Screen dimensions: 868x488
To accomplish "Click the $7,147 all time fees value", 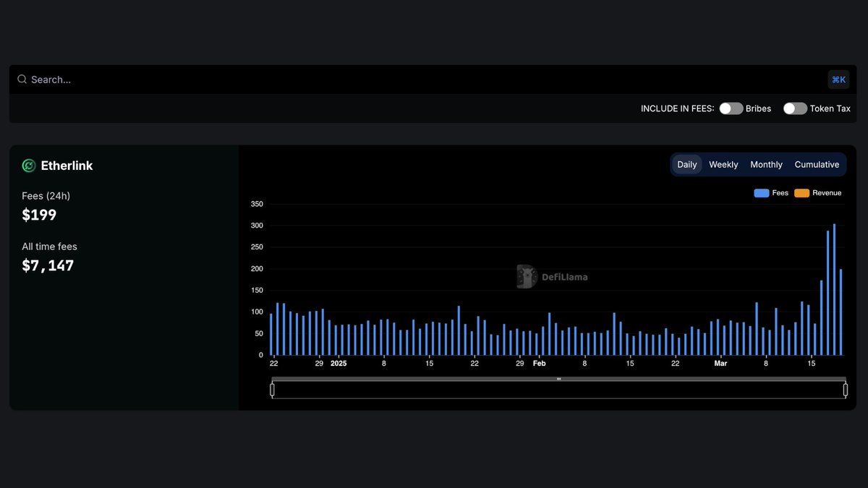I will tap(48, 265).
